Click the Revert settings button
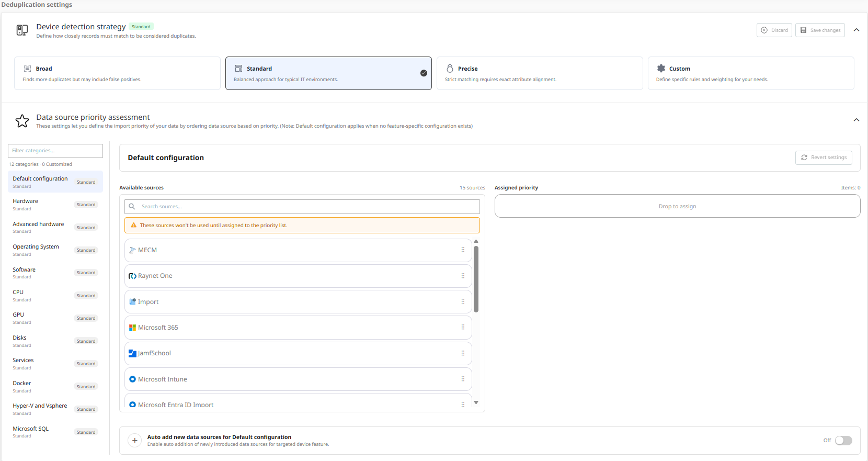Image resolution: width=868 pixels, height=461 pixels. [824, 158]
